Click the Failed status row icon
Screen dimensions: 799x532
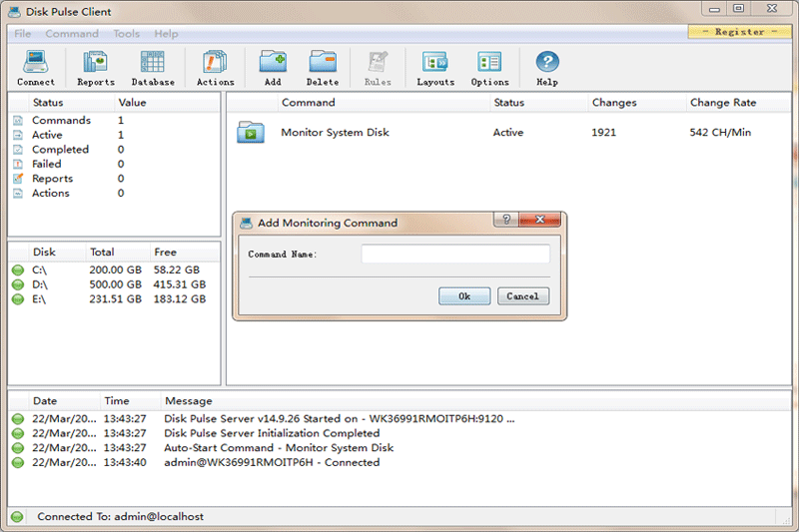[x=18, y=164]
